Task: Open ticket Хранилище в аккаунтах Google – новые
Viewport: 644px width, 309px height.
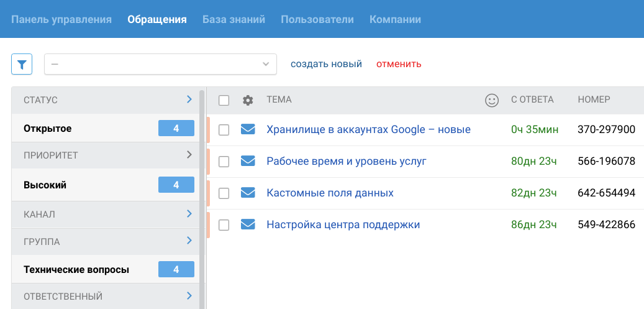Action: click(x=368, y=129)
